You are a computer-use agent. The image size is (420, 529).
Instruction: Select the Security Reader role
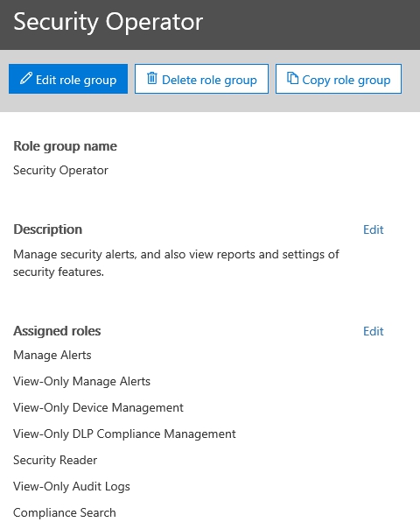[x=55, y=460]
